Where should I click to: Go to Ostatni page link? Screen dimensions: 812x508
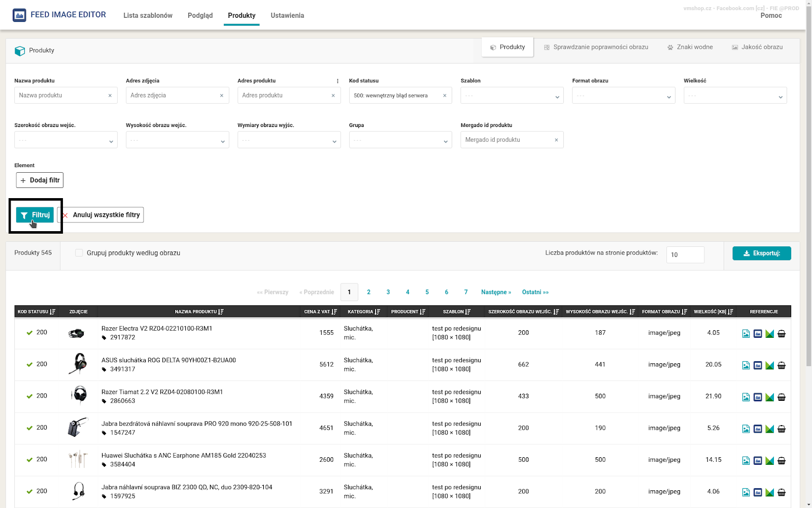(x=535, y=292)
